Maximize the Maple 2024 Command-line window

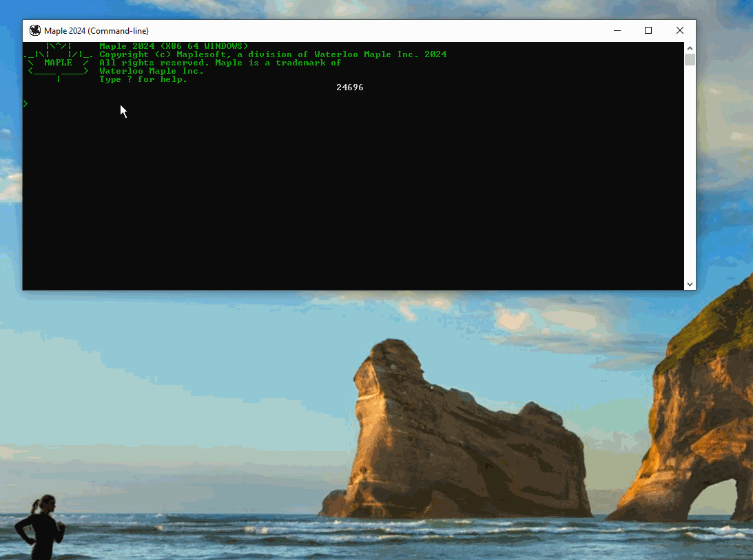[648, 31]
